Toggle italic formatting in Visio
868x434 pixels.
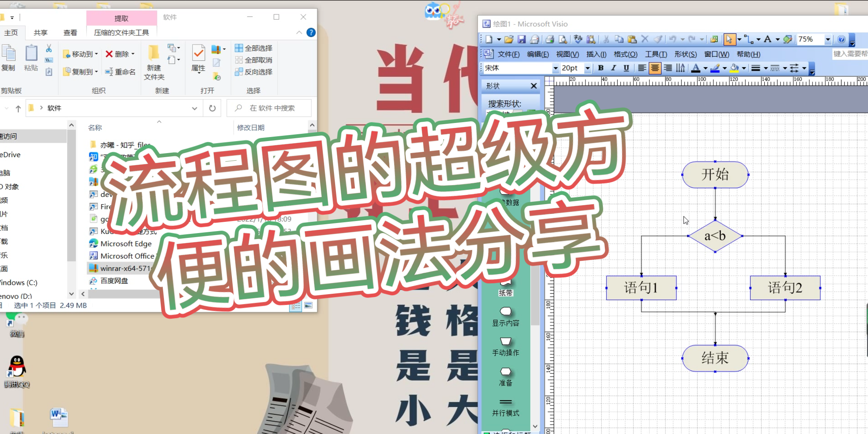click(x=613, y=68)
